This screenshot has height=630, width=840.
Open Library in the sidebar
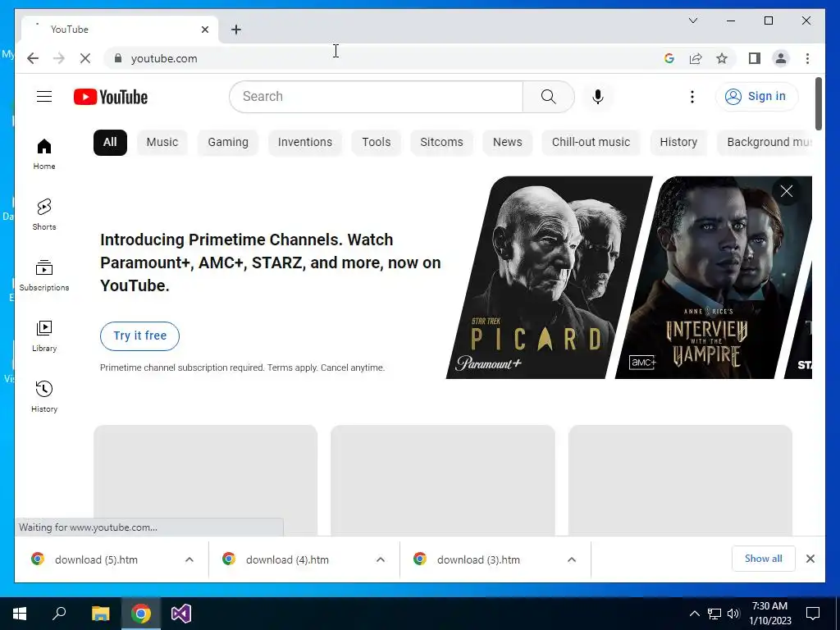coord(44,336)
